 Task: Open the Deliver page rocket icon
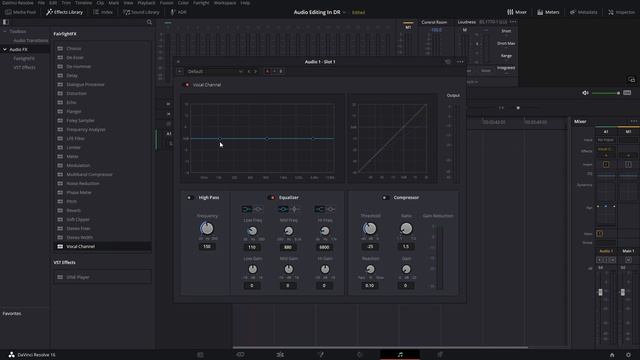pos(440,355)
